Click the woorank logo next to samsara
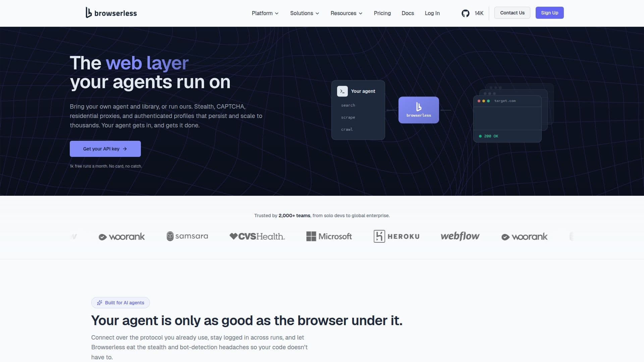This screenshot has width=644, height=362. click(x=122, y=237)
